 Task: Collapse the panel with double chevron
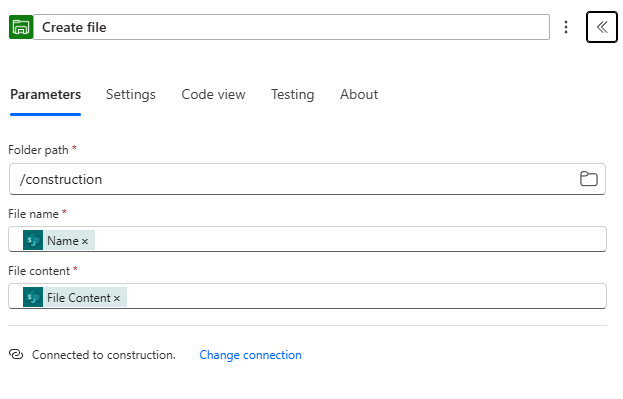pos(602,27)
